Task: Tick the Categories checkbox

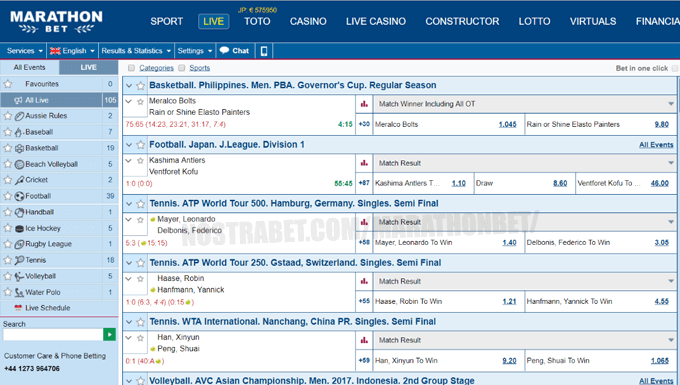Action: pyautogui.click(x=131, y=68)
